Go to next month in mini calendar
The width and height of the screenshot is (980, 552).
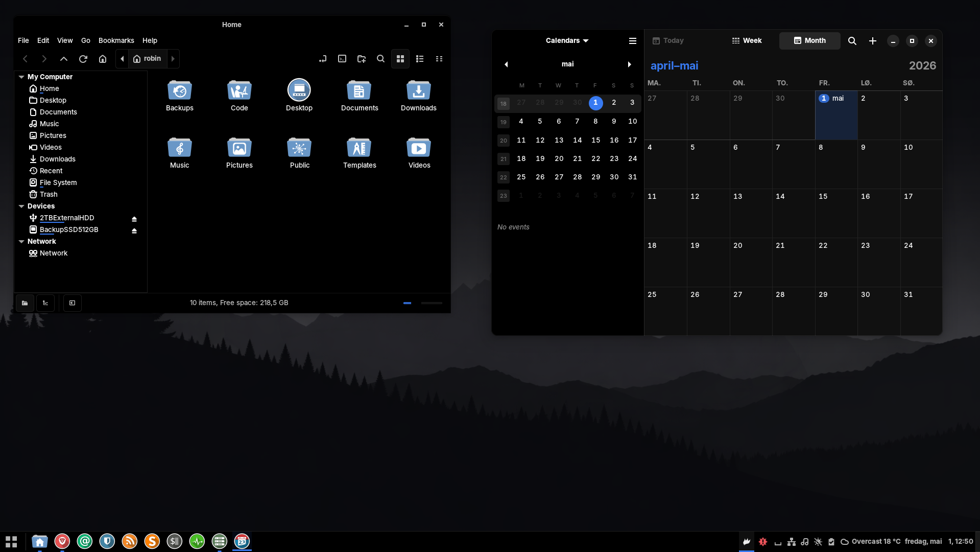[630, 64]
